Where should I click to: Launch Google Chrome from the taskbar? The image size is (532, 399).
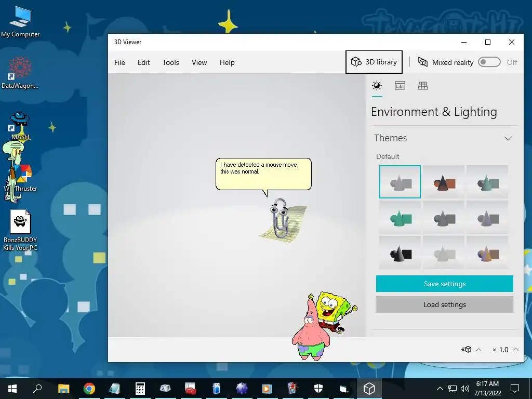[x=89, y=389]
